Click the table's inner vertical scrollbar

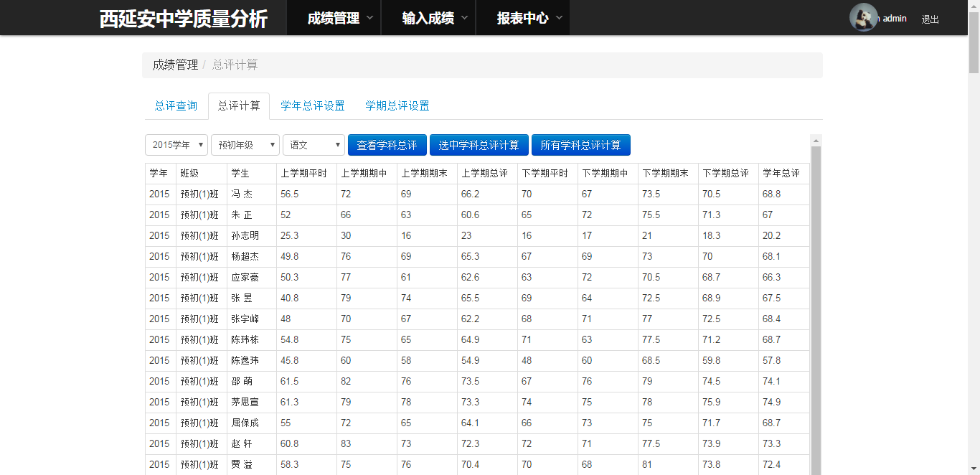[816, 309]
